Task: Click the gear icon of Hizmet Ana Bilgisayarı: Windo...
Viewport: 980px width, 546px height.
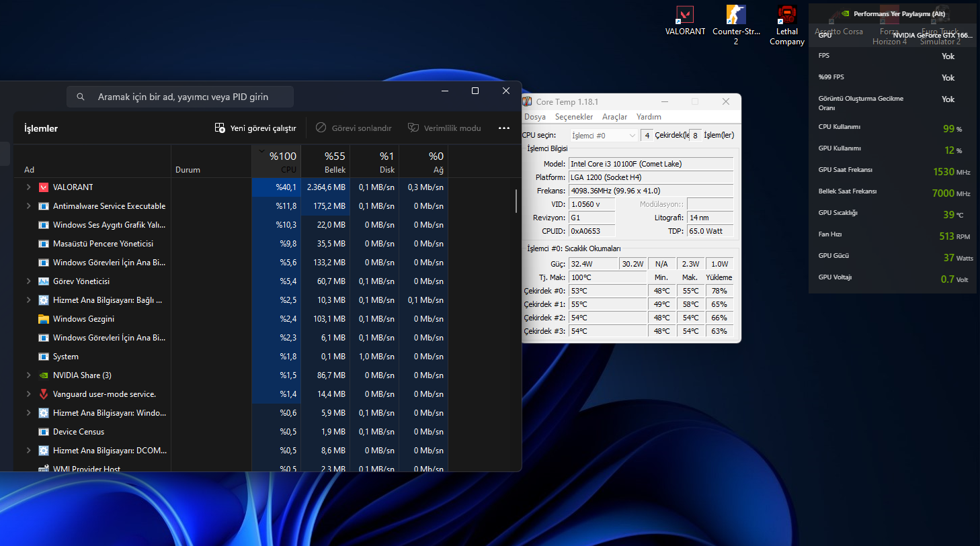Action: (44, 413)
